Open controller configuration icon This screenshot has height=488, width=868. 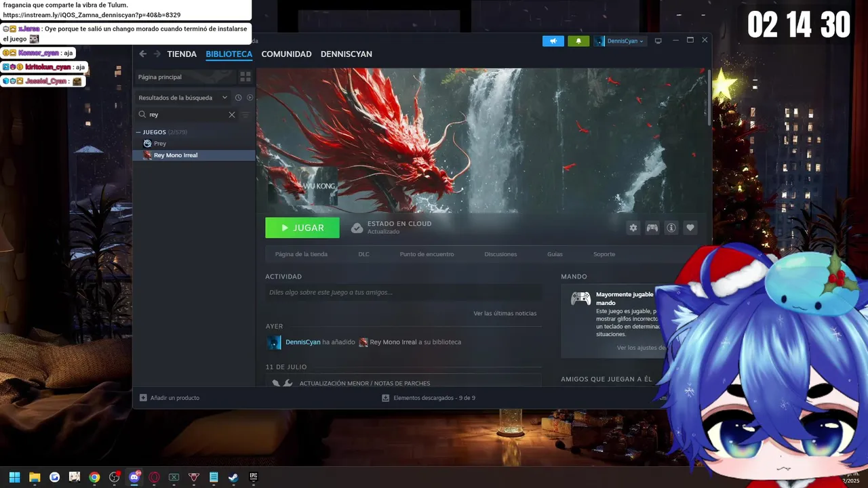[x=652, y=228]
